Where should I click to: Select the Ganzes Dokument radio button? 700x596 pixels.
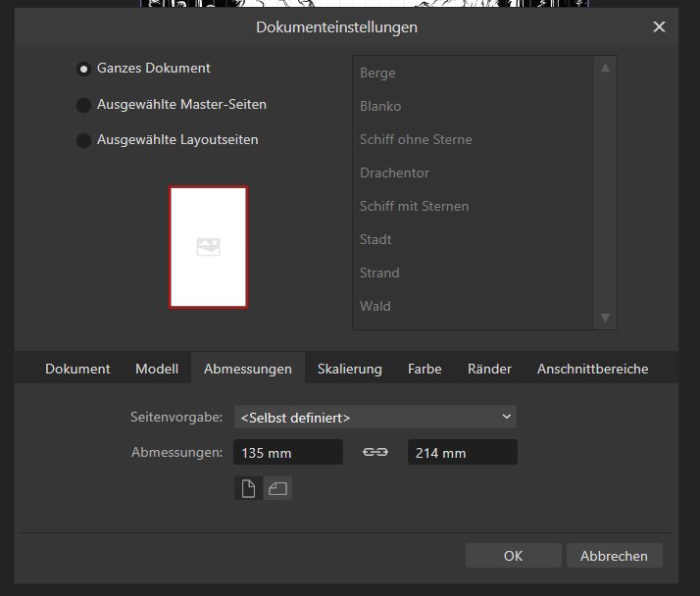coord(83,69)
